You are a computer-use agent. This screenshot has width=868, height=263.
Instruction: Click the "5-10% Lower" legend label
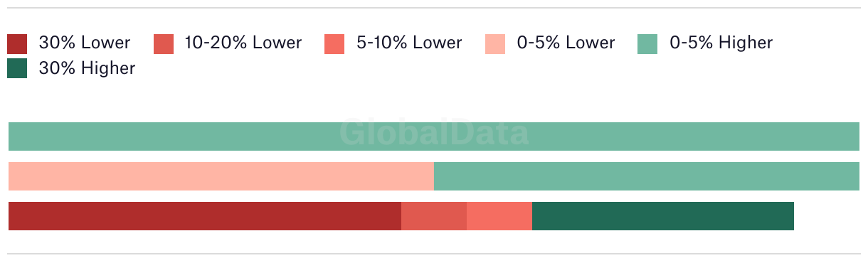tap(409, 43)
